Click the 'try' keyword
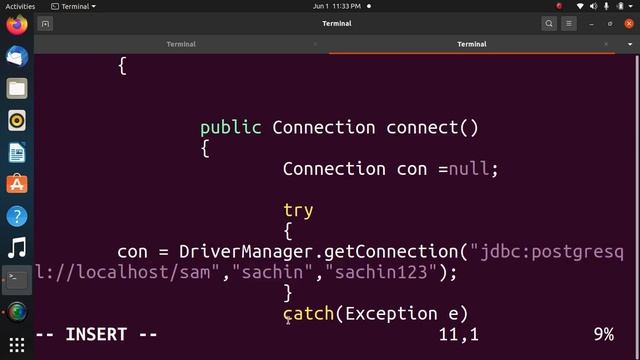 coord(298,211)
